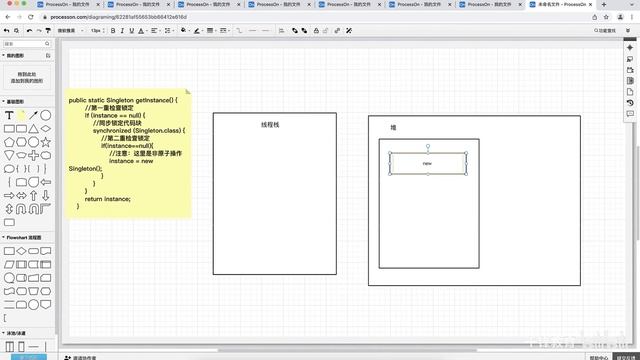
Task: Choose the speech bubble shape
Action: [x=9, y=169]
